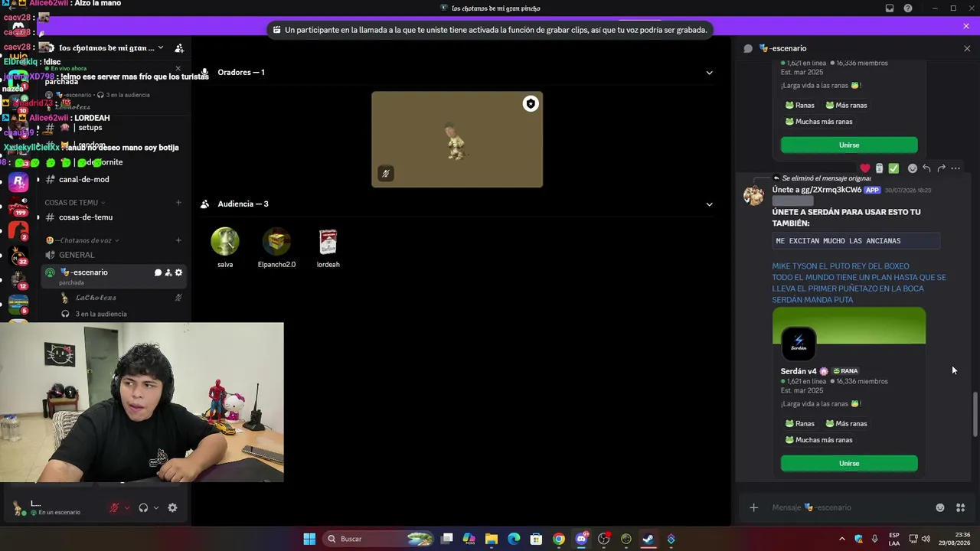
Task: Click the invite-to-channel icon on -escenario
Action: click(168, 272)
